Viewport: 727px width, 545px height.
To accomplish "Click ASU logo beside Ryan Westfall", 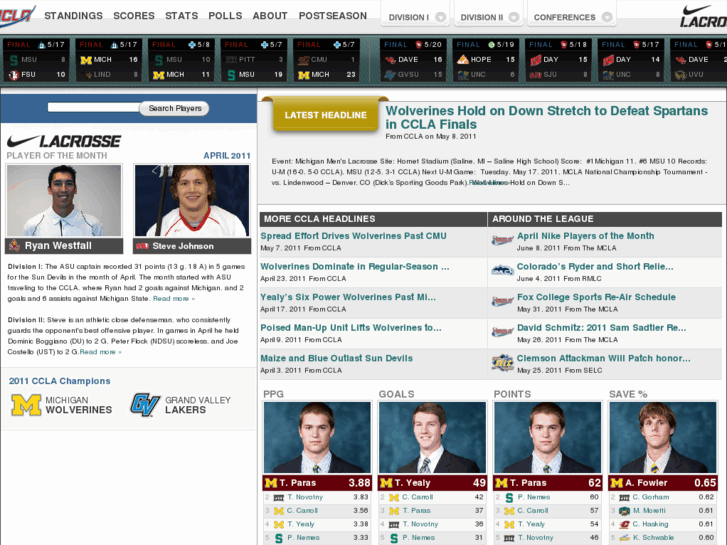I will point(14,246).
